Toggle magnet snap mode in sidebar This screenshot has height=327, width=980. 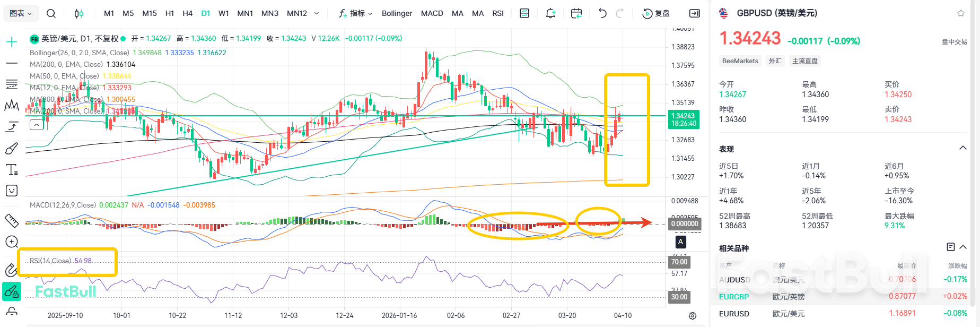coord(11,270)
